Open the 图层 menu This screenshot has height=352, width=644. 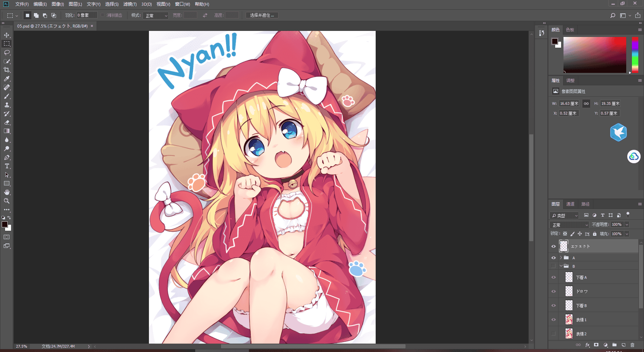pos(75,4)
